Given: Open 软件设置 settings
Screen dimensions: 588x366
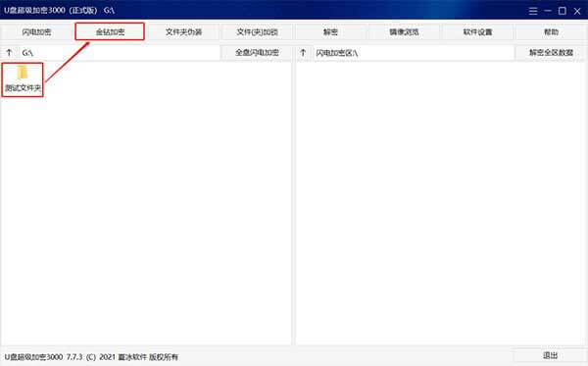Looking at the screenshot, I should 477,32.
